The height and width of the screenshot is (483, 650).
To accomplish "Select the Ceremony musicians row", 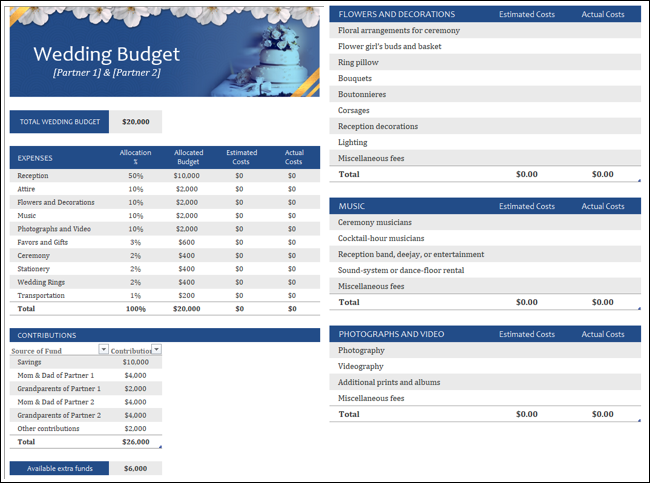I will point(485,222).
